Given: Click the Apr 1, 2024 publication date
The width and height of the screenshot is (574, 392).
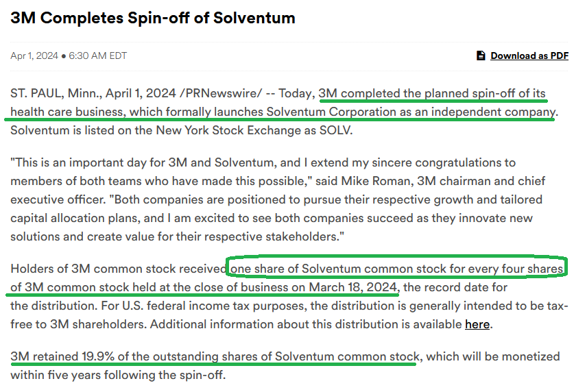Looking at the screenshot, I should pyautogui.click(x=34, y=56).
